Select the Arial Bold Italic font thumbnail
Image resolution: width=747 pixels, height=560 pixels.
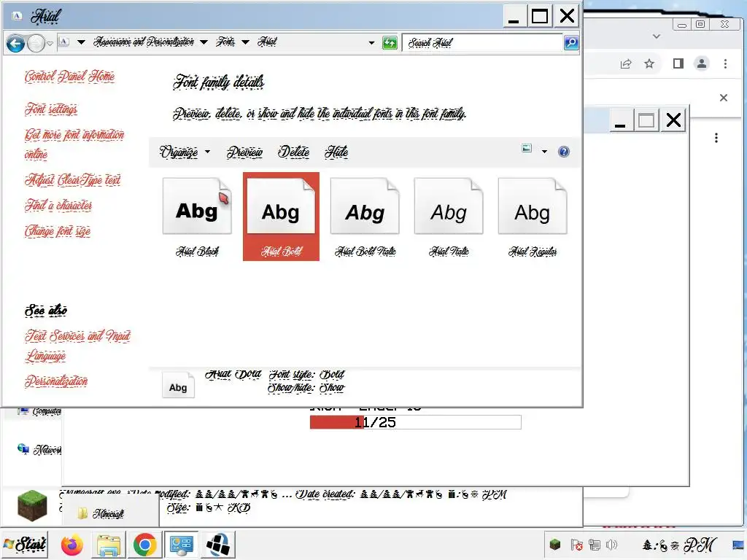pyautogui.click(x=365, y=217)
